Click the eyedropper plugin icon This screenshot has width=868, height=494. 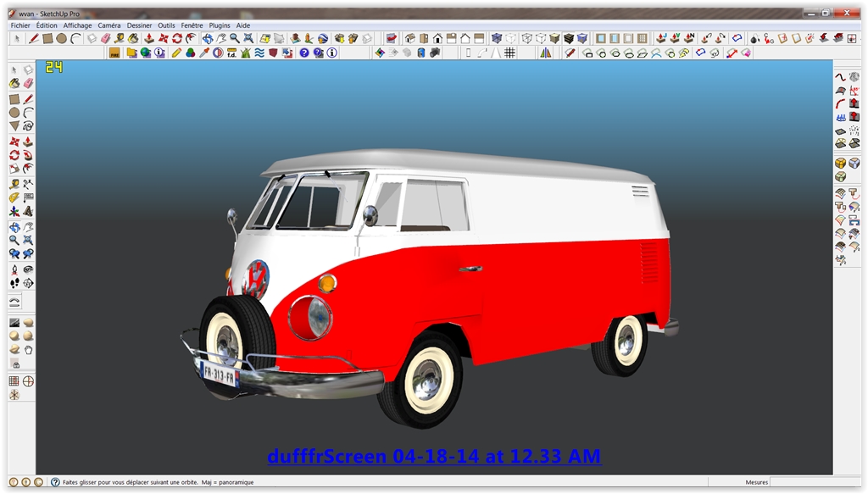tap(203, 53)
